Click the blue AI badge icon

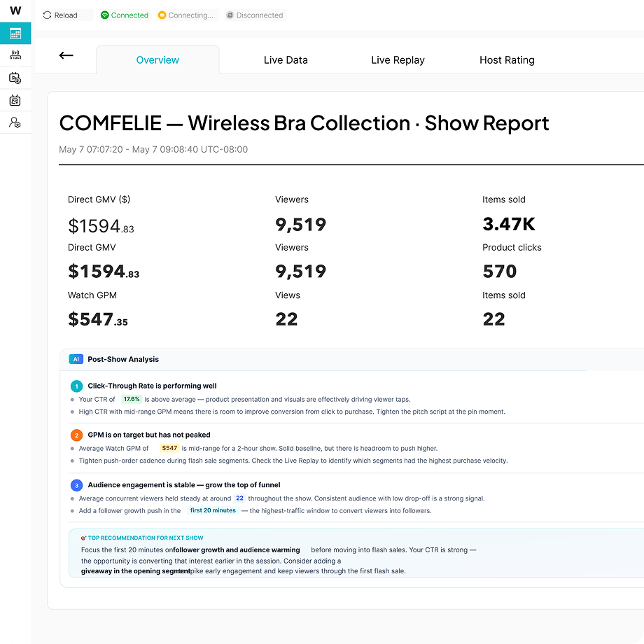pos(76,359)
